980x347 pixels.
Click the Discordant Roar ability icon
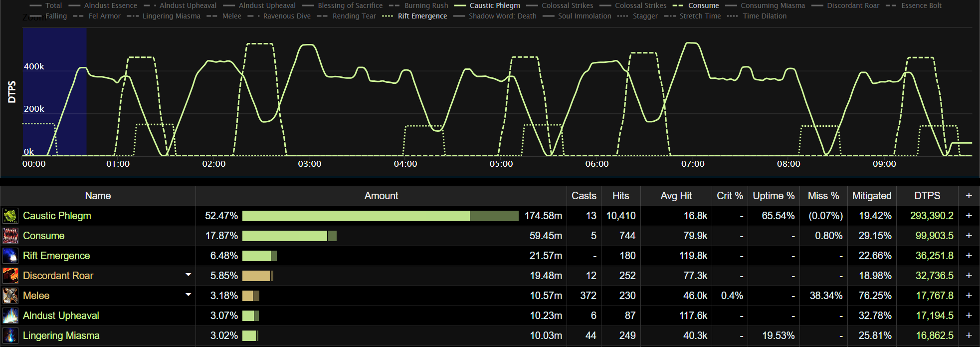10,276
